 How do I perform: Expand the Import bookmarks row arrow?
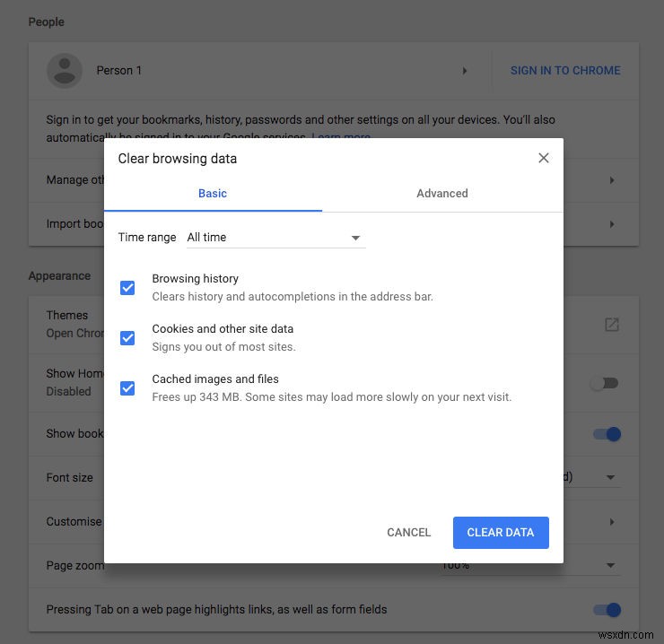[612, 224]
